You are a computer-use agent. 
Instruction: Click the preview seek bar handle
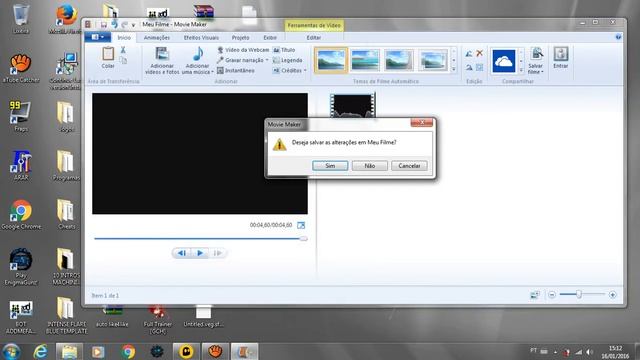(303, 238)
